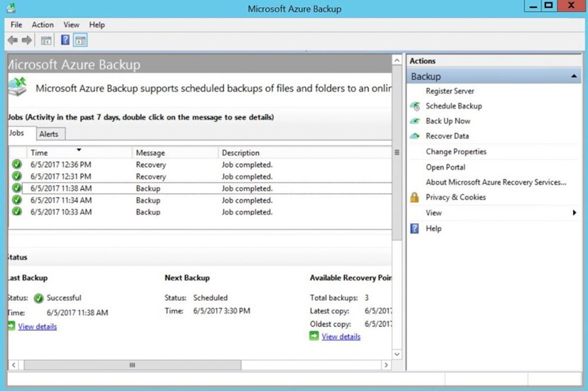Click the Privacy & Cookies lock icon

point(414,197)
